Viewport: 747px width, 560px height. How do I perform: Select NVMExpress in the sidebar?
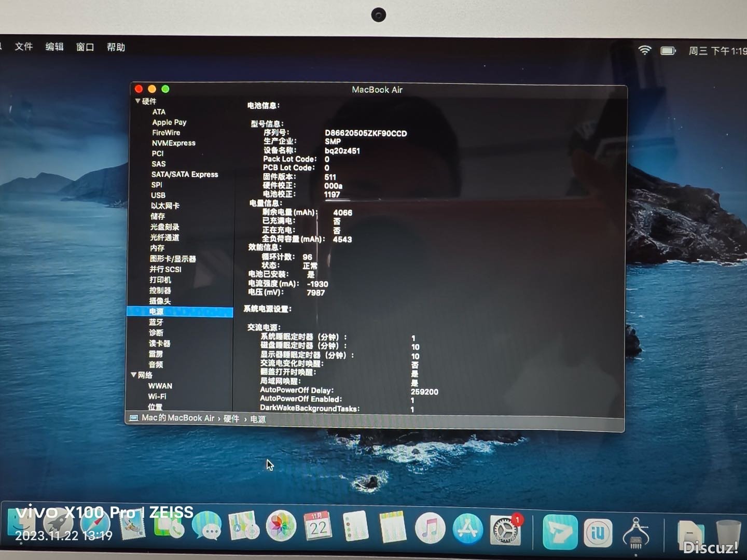coord(174,143)
